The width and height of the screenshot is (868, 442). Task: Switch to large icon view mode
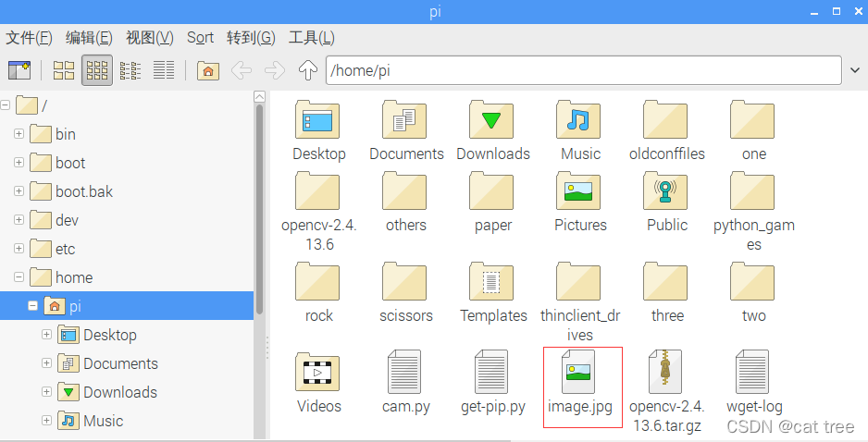point(64,70)
